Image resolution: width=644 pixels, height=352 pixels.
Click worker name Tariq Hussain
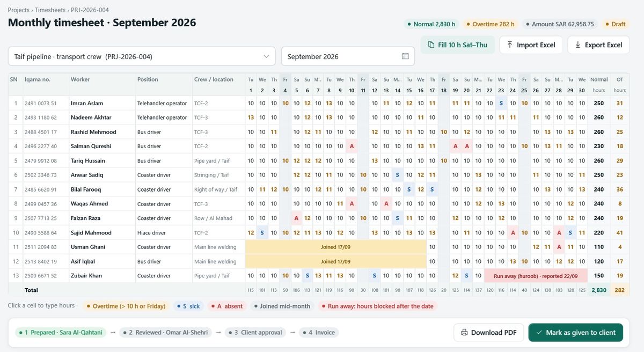[x=88, y=160]
